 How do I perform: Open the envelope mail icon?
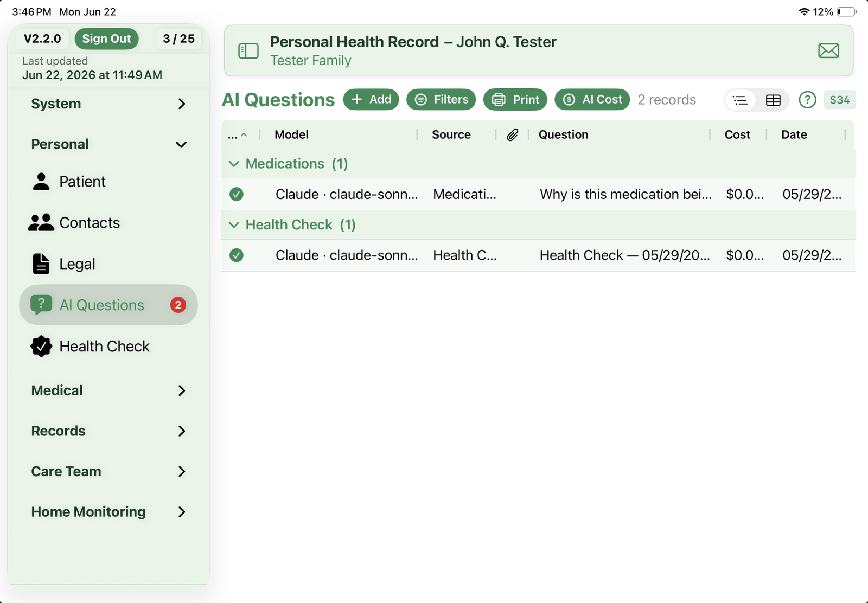828,51
